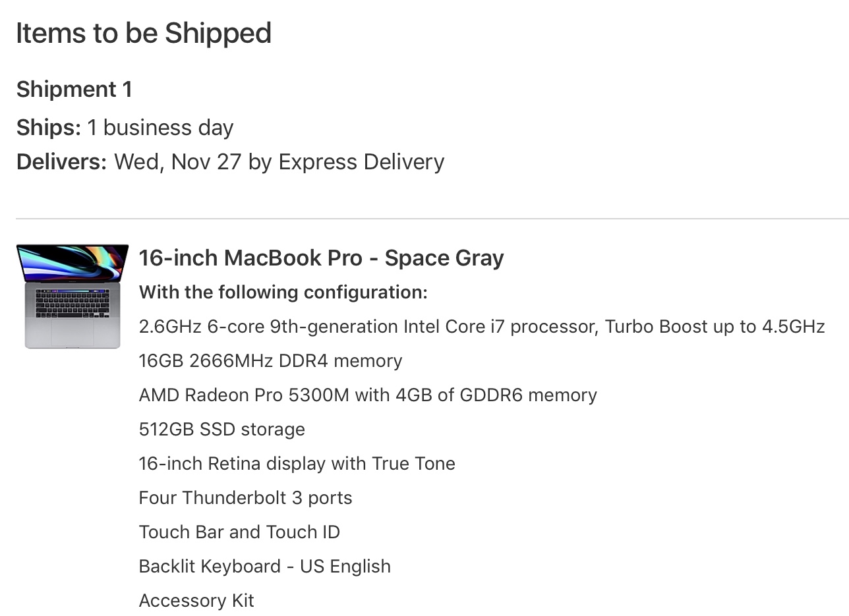This screenshot has width=849, height=616.
Task: Click the 2.6GHz 6-core Intel Core i7 processor line
Action: tap(482, 326)
